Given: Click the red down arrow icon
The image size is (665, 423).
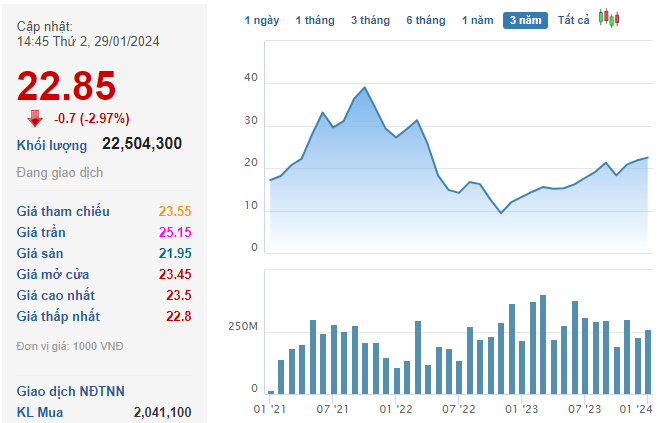Looking at the screenshot, I should pyautogui.click(x=35, y=119).
